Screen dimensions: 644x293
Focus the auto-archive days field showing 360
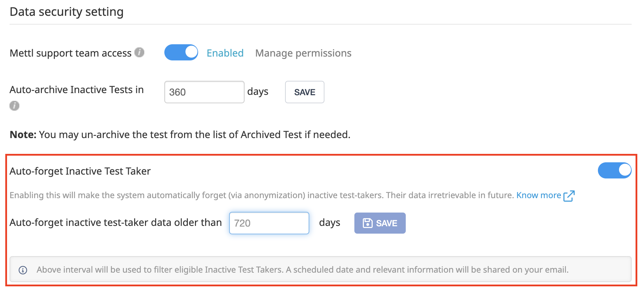(x=204, y=92)
